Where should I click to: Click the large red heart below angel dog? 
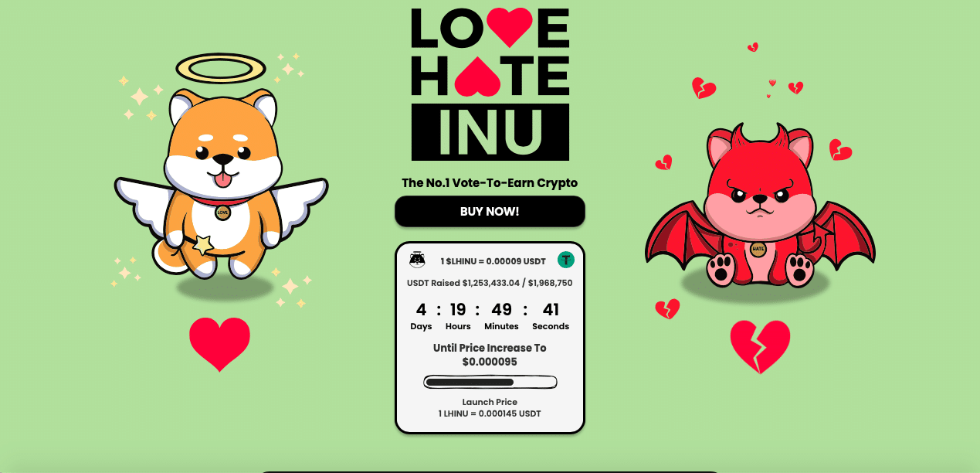[x=220, y=344]
